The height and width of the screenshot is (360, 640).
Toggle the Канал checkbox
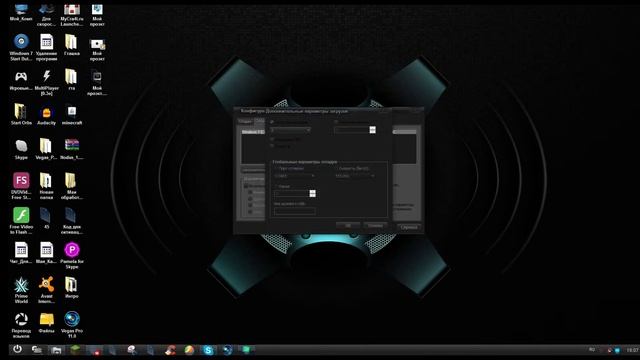coord(276,187)
